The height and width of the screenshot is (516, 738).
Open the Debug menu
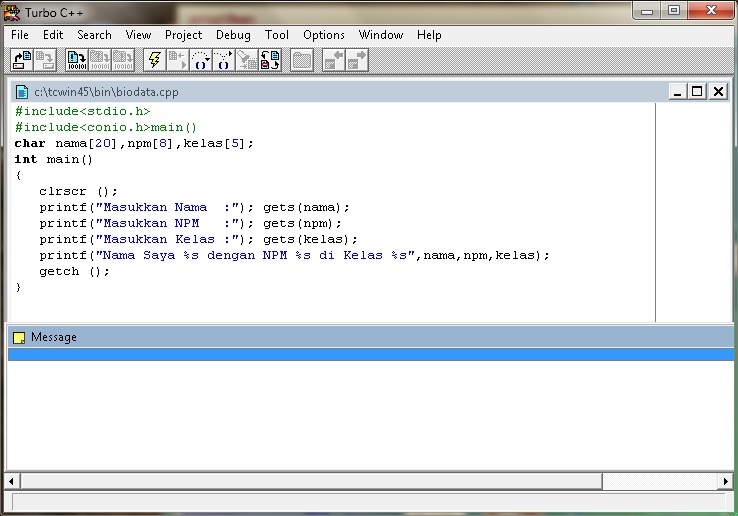[233, 35]
